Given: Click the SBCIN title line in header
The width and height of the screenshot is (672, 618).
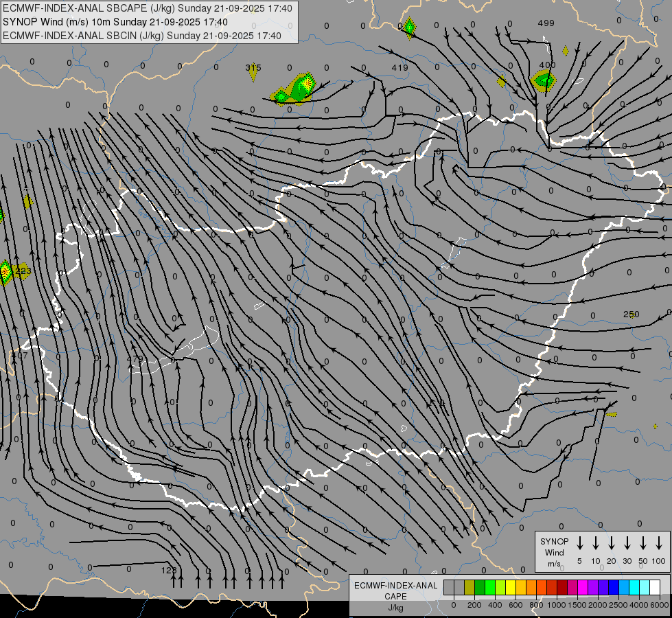Looking at the screenshot, I should pyautogui.click(x=142, y=36).
